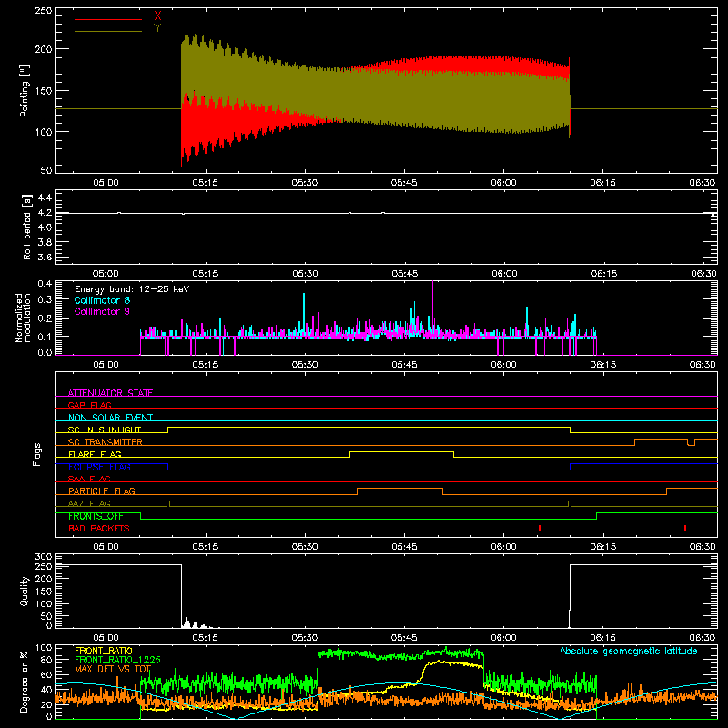Click the 05:30 time label under Roll period plot
This screenshot has height=728, width=728.
pos(305,274)
